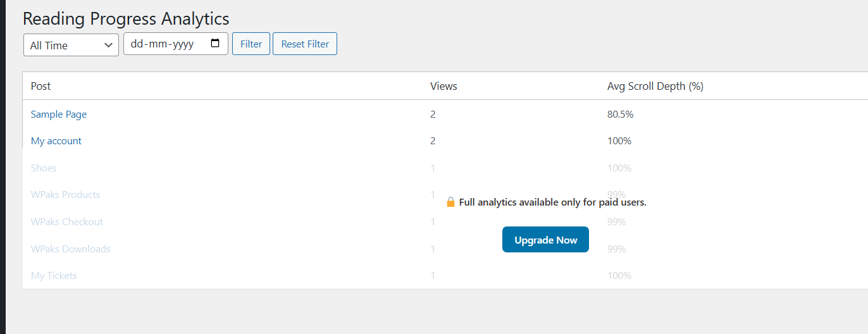Click the WPaks Downloads post link
The image size is (868, 334).
click(70, 249)
